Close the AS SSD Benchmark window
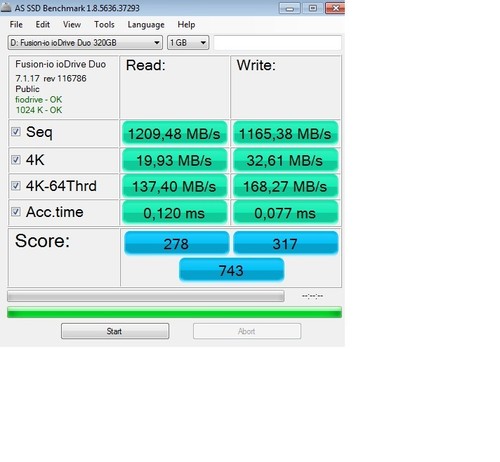 pos(335,8)
